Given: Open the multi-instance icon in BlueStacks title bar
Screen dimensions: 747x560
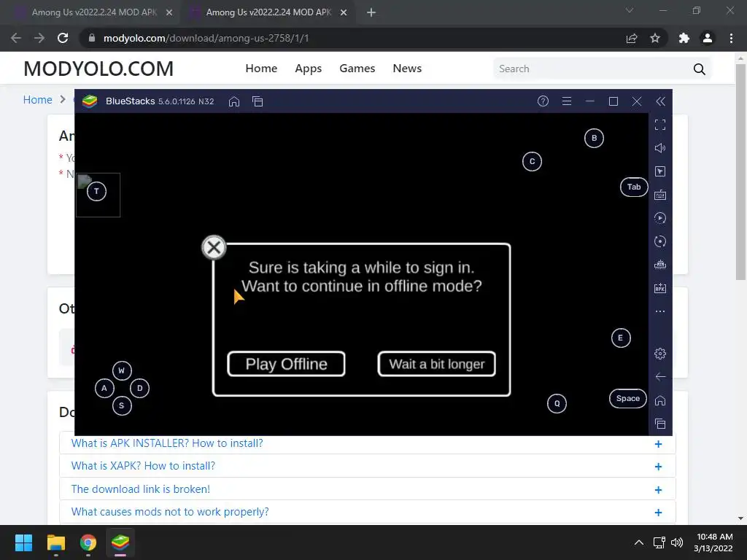Looking at the screenshot, I should pos(258,101).
